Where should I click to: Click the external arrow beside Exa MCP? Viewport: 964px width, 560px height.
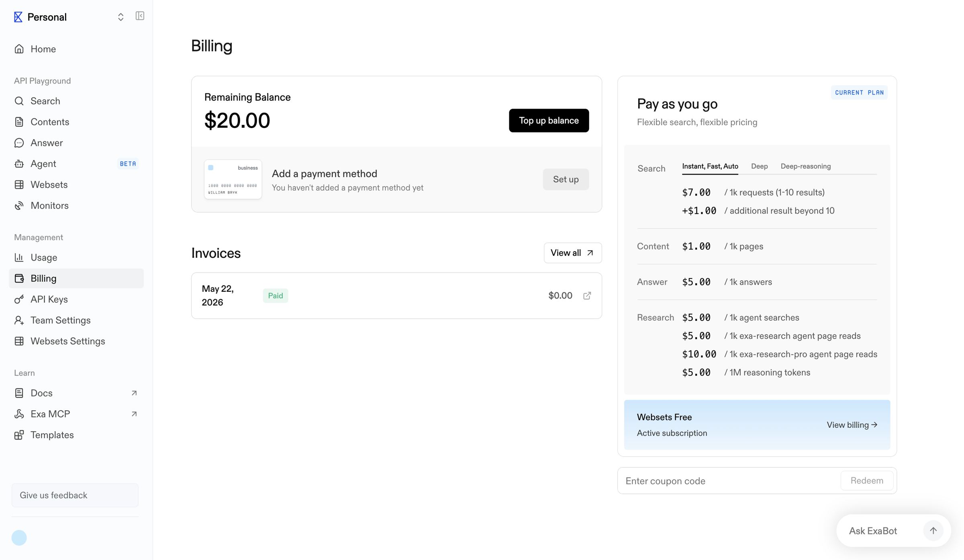tap(134, 414)
